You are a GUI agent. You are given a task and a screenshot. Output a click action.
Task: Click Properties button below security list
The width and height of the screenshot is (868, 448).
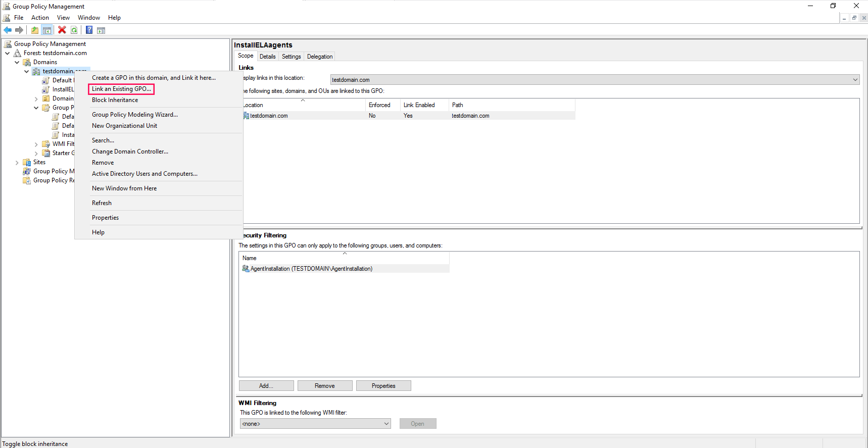coord(383,386)
